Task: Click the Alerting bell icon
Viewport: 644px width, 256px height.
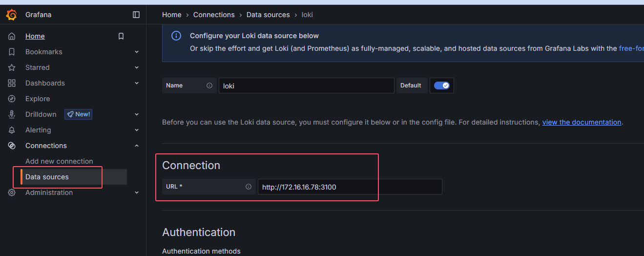Action: tap(12, 130)
